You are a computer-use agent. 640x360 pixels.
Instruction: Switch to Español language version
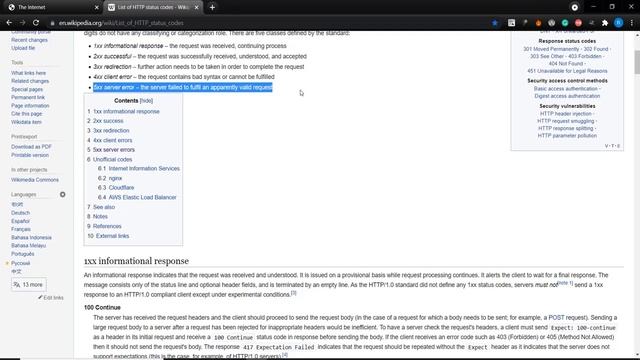click(x=20, y=221)
